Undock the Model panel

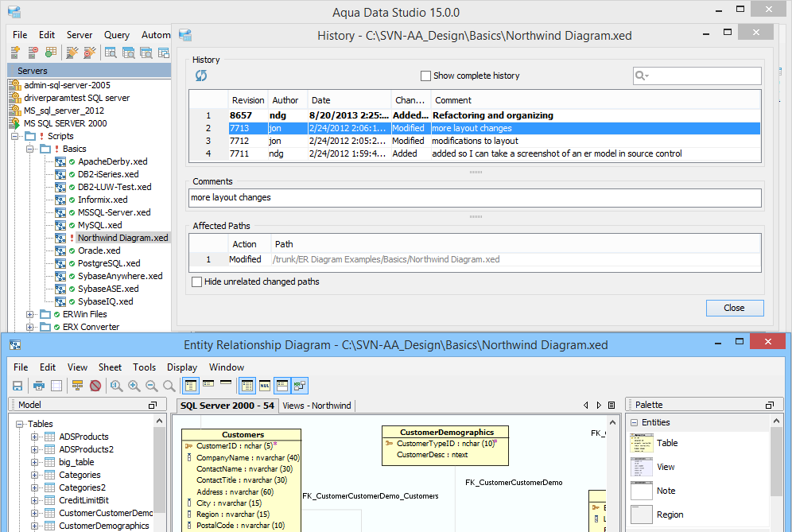point(152,406)
